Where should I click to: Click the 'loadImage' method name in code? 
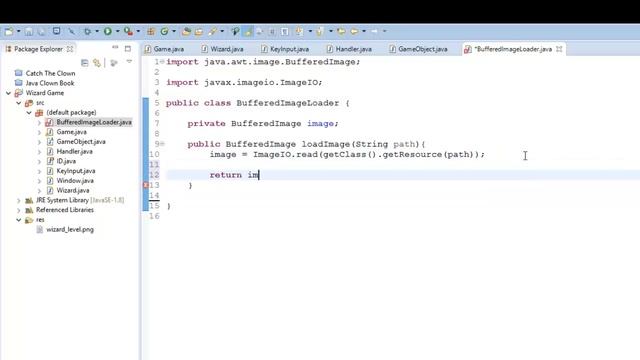tap(325, 144)
